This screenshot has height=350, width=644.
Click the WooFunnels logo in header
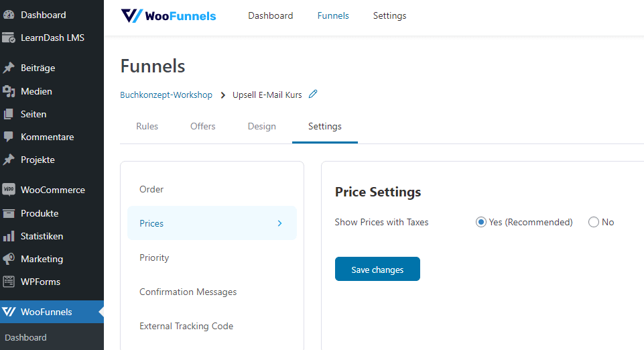(x=168, y=15)
